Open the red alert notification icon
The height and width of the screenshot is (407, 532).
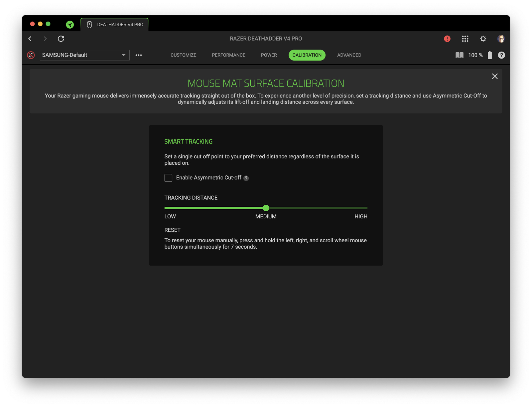(x=447, y=39)
